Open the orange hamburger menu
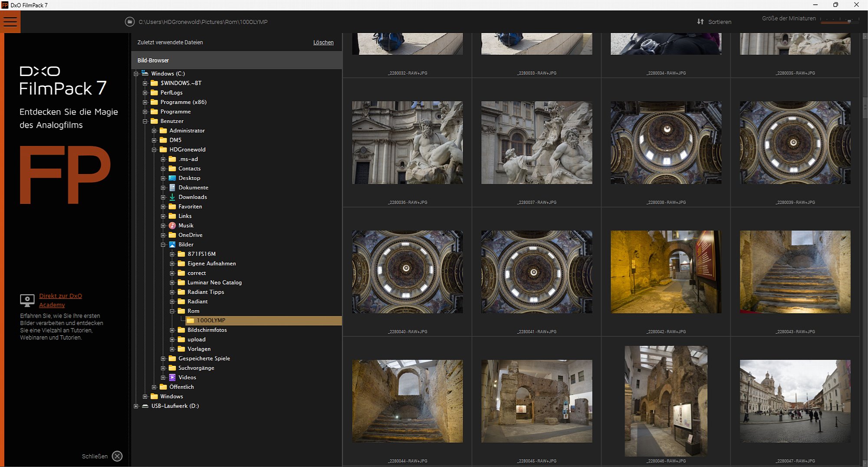Viewport: 868px width, 467px height. click(10, 22)
